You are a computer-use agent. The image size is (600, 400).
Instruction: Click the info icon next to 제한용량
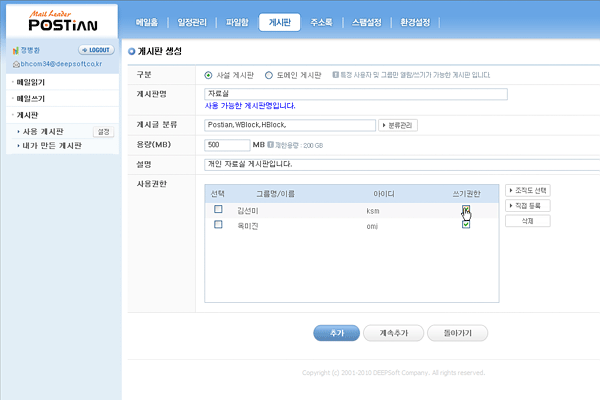coord(270,145)
